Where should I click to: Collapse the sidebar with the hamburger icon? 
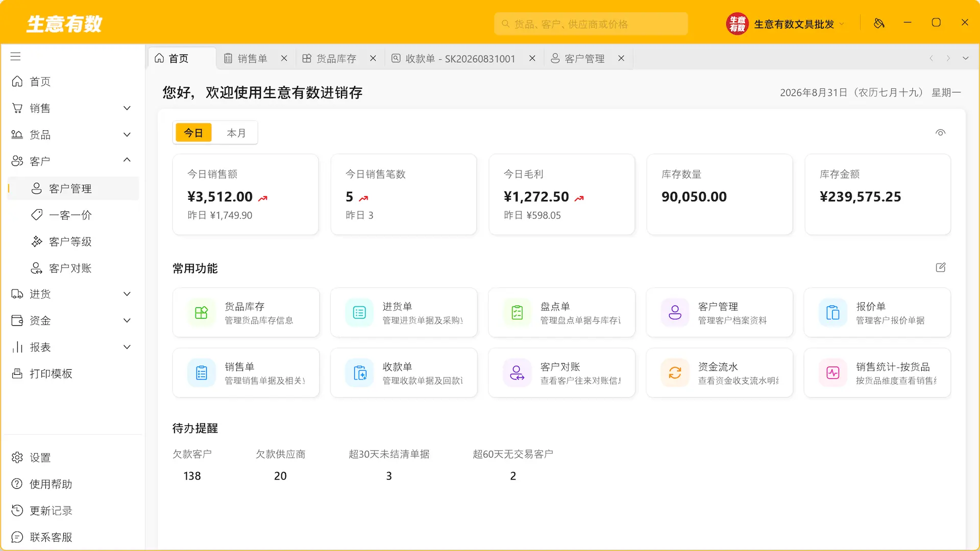16,56
